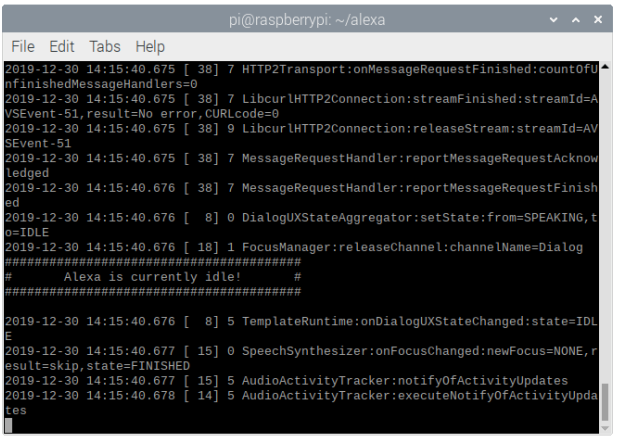Click the SpeechSynthesizer:onFocusChanged log line
The height and width of the screenshot is (439, 618).
[x=302, y=358]
